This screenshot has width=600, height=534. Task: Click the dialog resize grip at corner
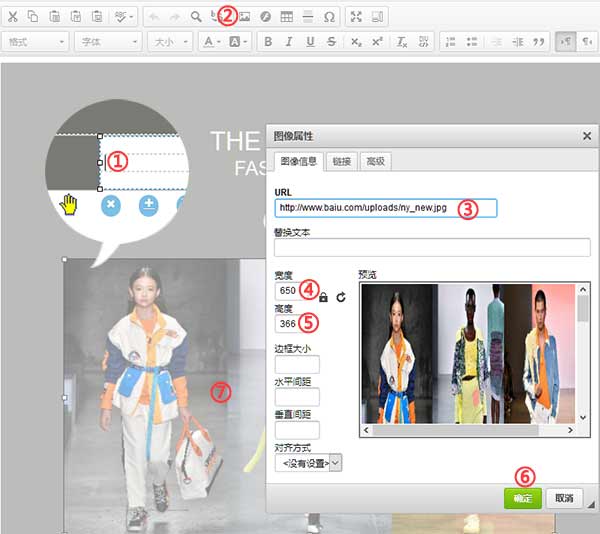click(x=591, y=505)
